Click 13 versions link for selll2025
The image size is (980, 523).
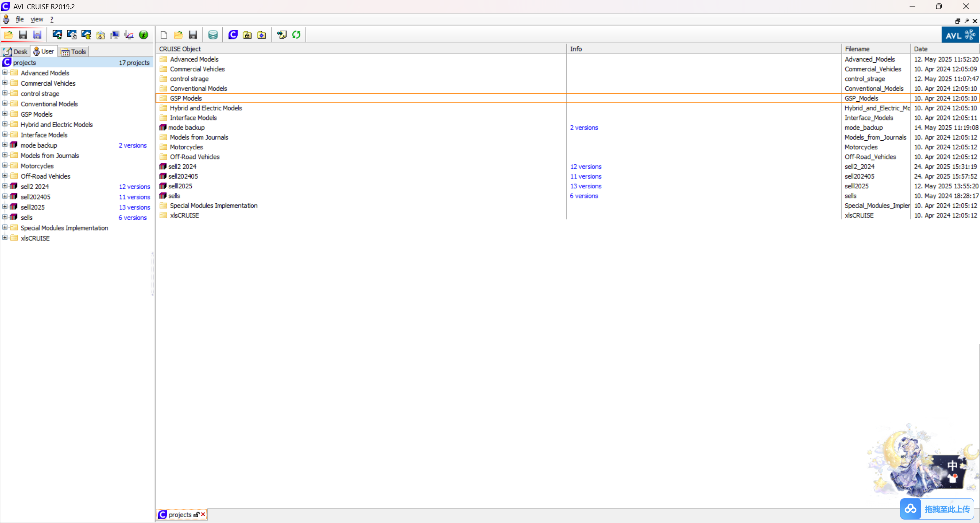pyautogui.click(x=585, y=186)
